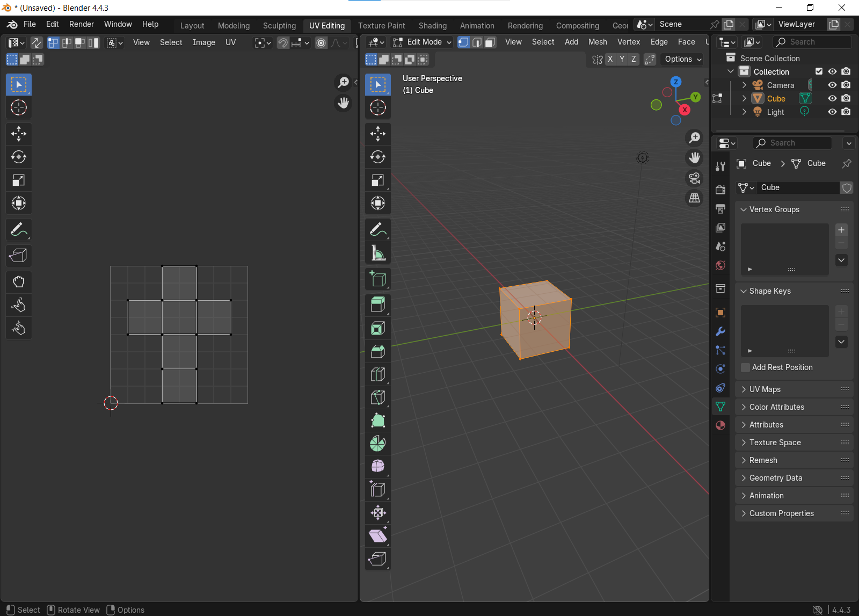Open the Modifiers properties tab
859x616 pixels.
tap(720, 331)
